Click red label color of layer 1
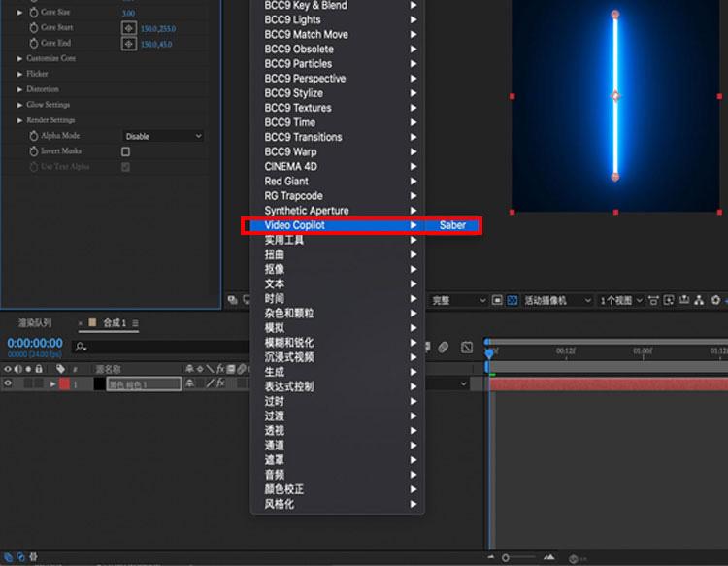 pos(64,384)
